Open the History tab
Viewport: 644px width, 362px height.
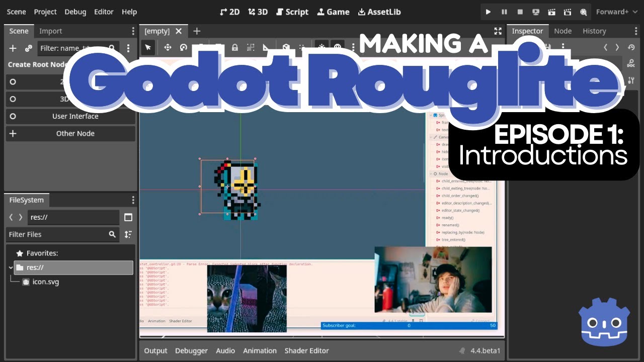pos(594,31)
